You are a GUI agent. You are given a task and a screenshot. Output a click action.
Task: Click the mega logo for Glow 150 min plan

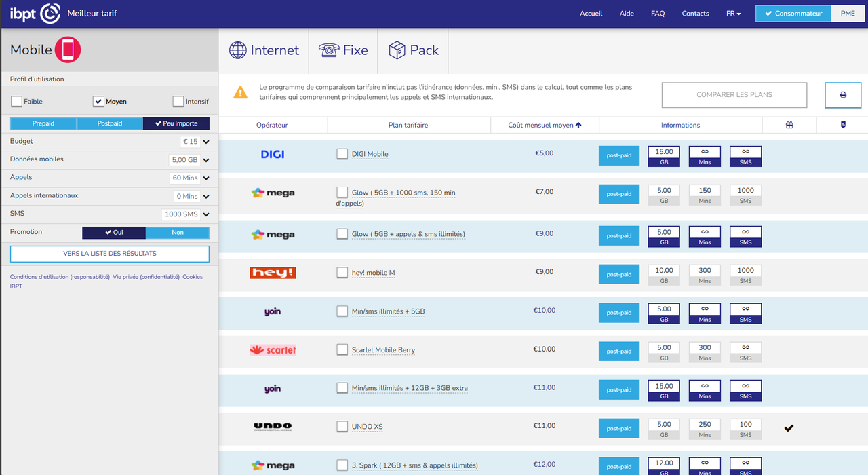273,193
